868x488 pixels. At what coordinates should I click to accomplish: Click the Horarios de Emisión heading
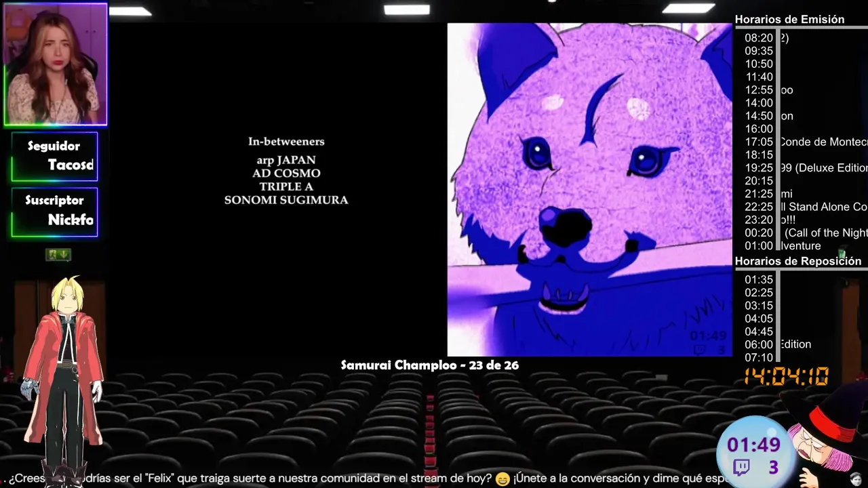tap(789, 20)
